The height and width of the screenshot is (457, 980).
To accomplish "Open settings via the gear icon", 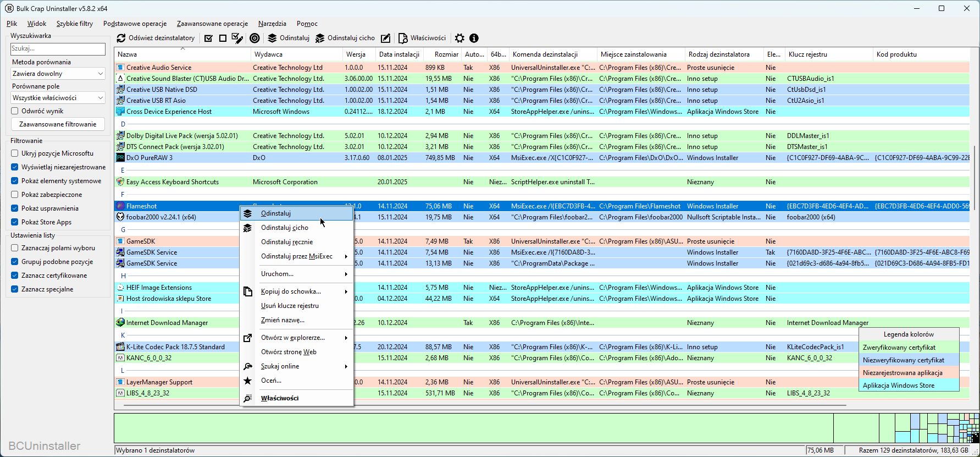I will coord(459,38).
